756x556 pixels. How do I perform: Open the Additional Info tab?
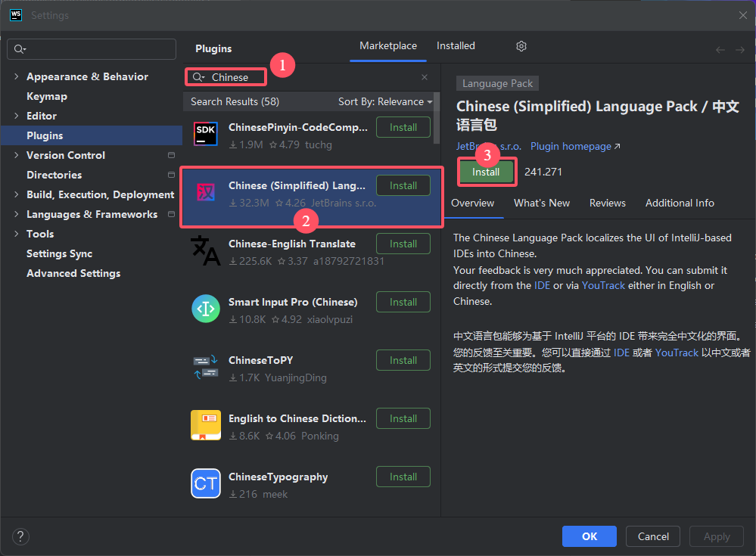point(680,203)
